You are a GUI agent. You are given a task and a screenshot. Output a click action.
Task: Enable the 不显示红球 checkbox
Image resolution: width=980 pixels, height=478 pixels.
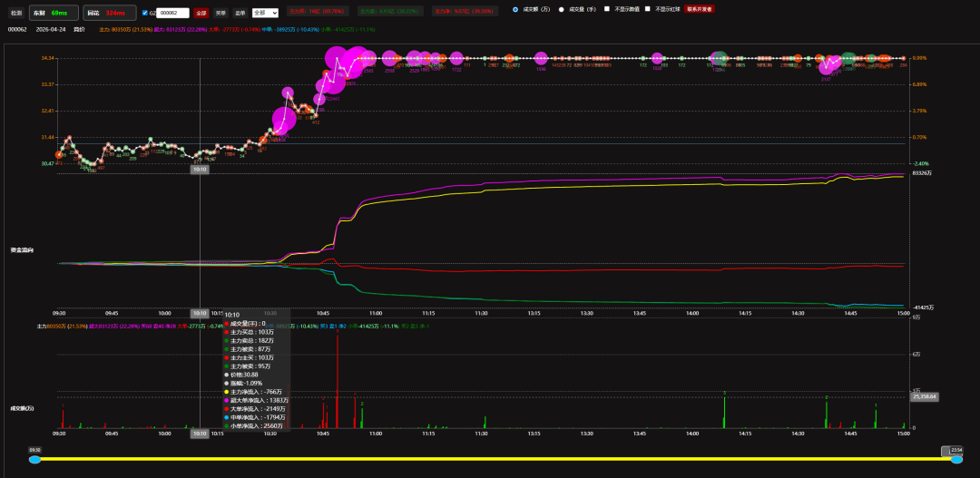(x=647, y=9)
